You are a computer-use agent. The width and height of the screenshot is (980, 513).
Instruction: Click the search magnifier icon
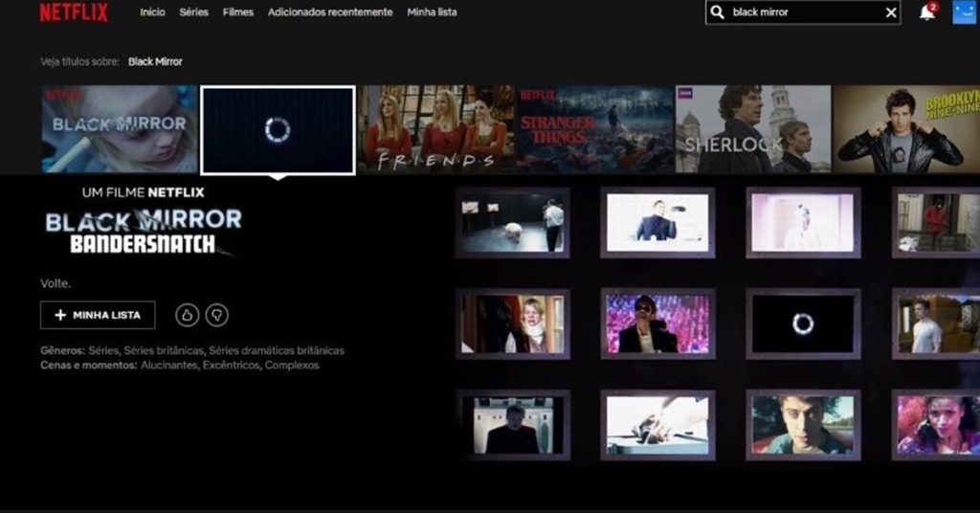(x=718, y=12)
